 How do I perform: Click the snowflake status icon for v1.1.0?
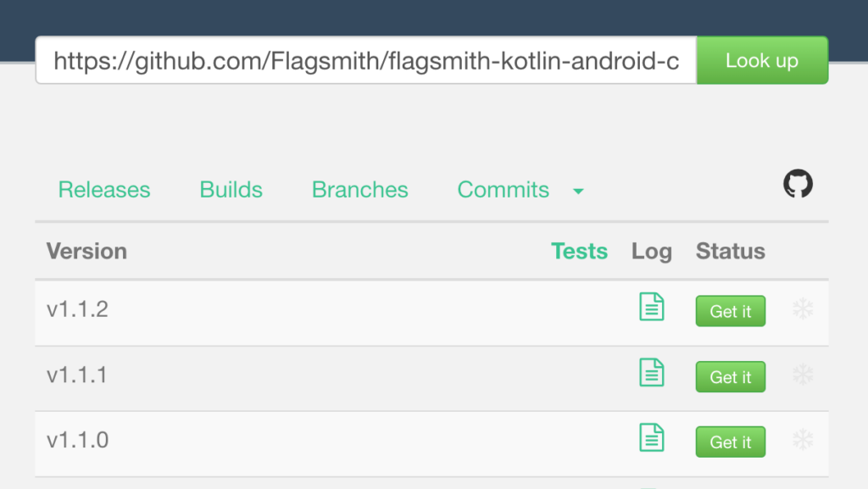pos(802,439)
